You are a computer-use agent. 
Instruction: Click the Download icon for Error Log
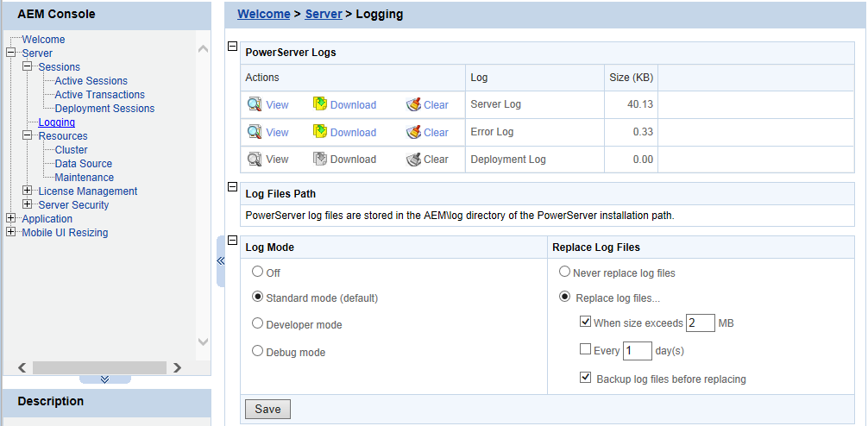pos(319,132)
